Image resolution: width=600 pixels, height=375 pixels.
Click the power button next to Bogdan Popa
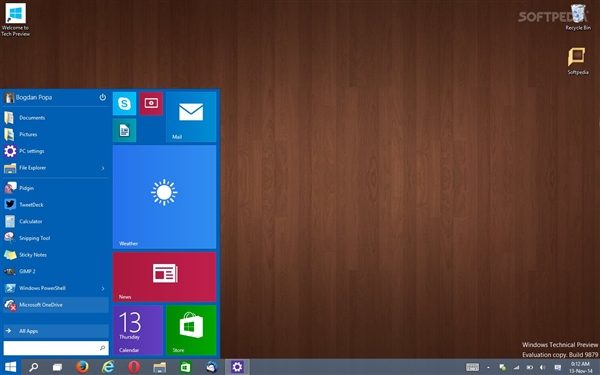pyautogui.click(x=103, y=97)
